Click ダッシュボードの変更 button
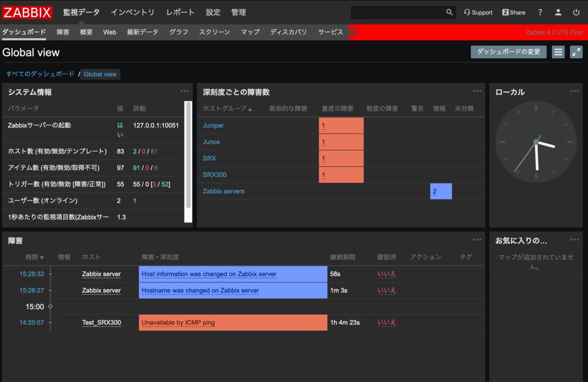Viewport: 588px width, 382px height. [509, 52]
